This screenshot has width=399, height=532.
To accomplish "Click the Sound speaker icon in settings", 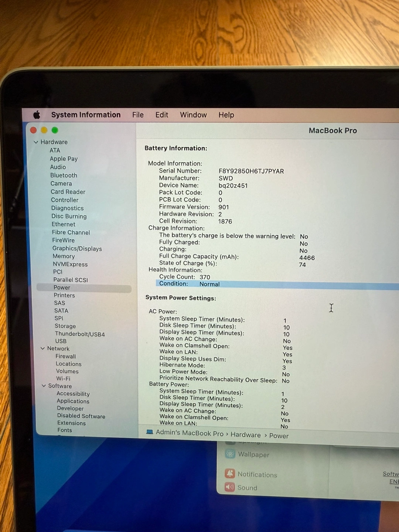I will [x=230, y=487].
